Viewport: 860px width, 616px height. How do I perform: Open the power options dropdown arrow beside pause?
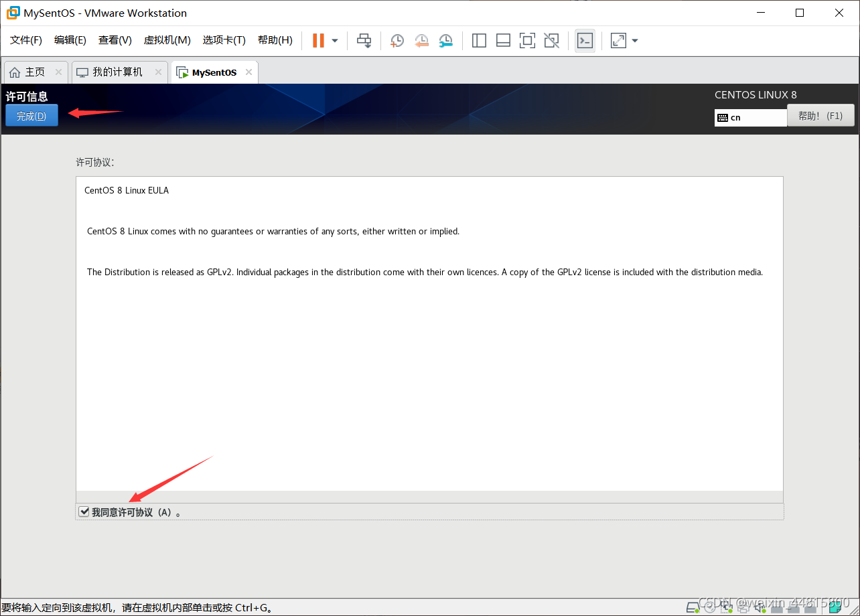point(335,41)
